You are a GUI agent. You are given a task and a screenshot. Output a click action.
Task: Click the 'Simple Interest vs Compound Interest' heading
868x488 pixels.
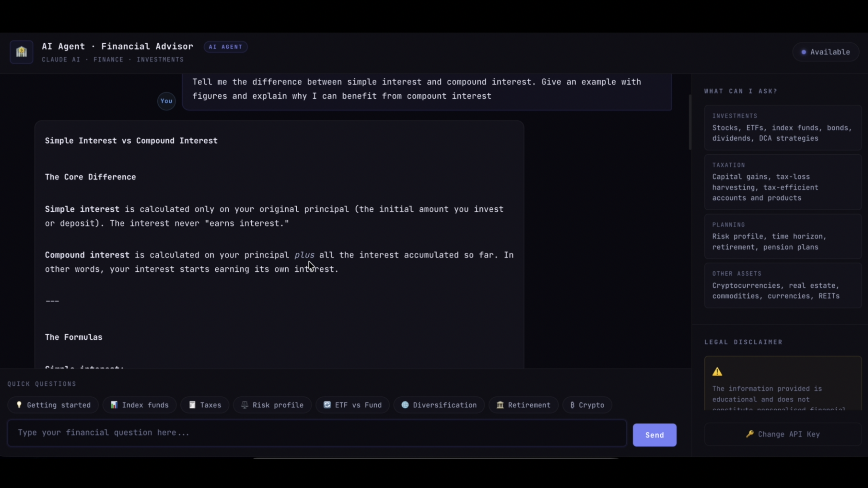[131, 141]
